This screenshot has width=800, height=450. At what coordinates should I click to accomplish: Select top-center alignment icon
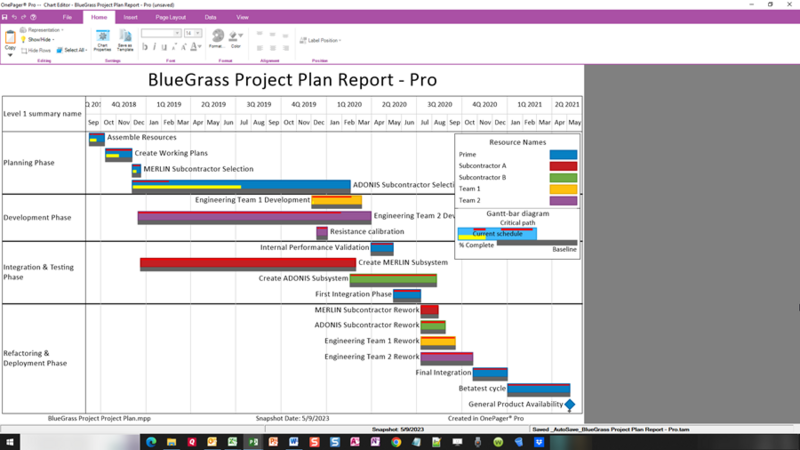[x=272, y=34]
